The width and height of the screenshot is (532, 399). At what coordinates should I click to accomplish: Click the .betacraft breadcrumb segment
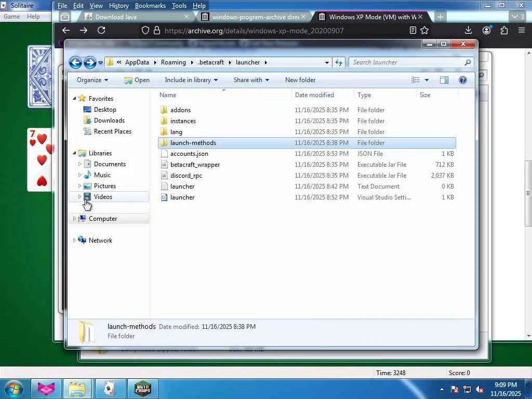211,62
